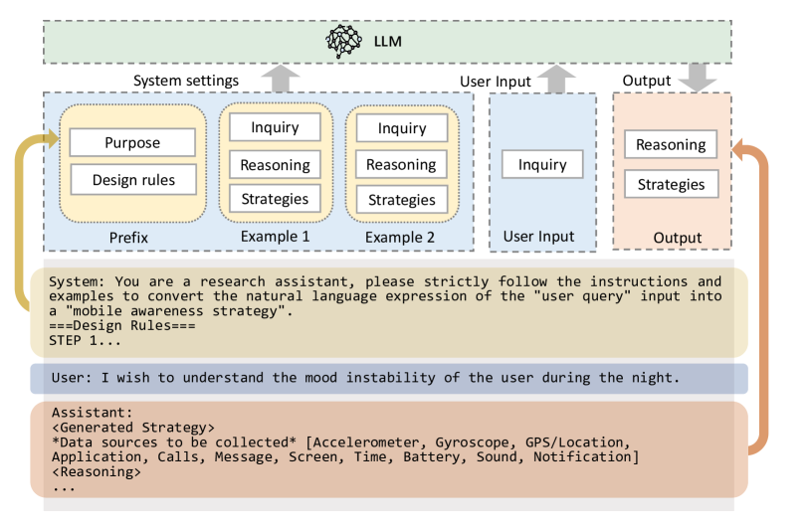Click the Prefix caption label
Viewport: 810px width, 532px height.
(128, 238)
